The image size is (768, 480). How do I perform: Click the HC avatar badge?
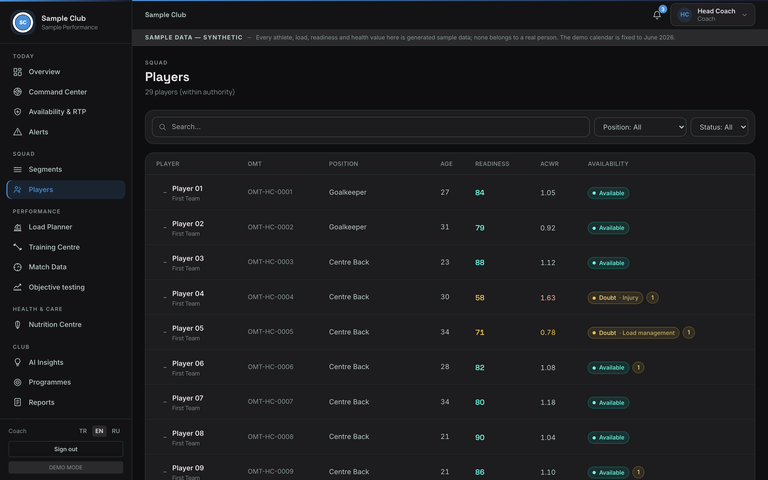[684, 15]
